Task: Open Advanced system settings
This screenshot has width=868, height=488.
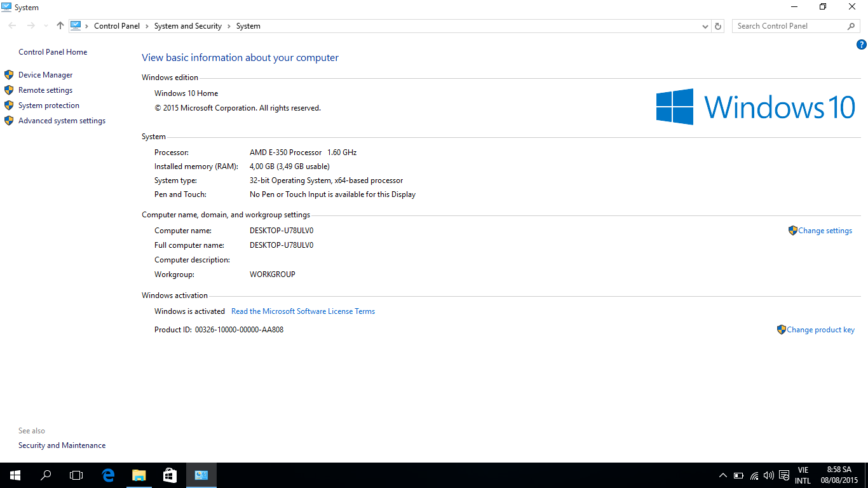Action: [x=62, y=121]
